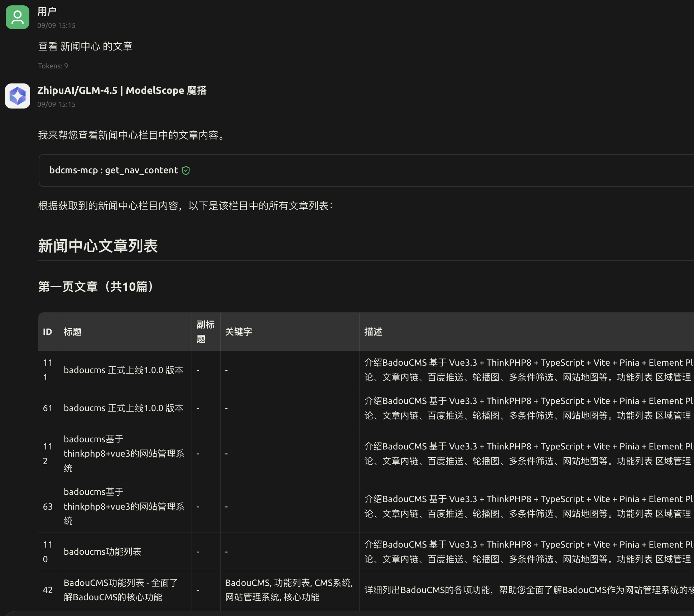Click the baodoucms基于thinkphp8+vue3 title in row 63
Image resolution: width=694 pixels, height=616 pixels.
point(124,506)
